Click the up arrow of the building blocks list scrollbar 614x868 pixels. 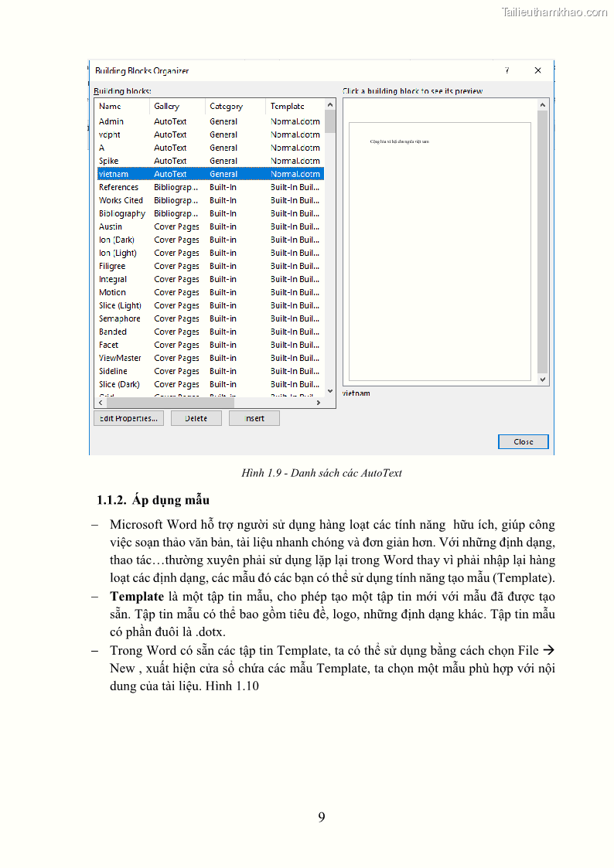tap(330, 105)
